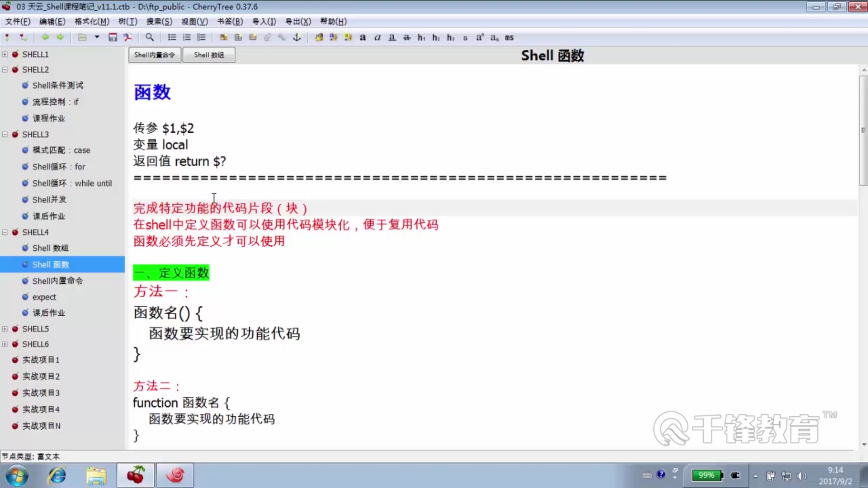The width and height of the screenshot is (868, 488).
Task: Toggle bold text formatting
Action: (x=363, y=38)
